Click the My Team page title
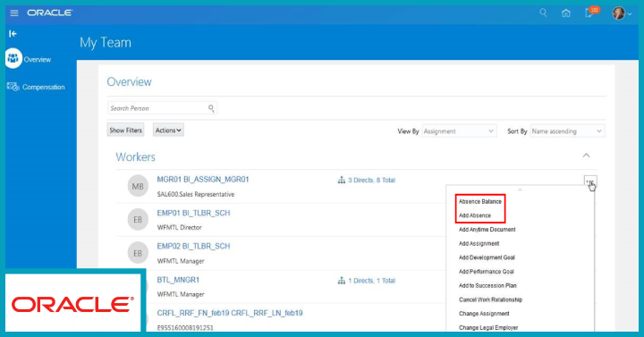644x337 pixels. [106, 43]
